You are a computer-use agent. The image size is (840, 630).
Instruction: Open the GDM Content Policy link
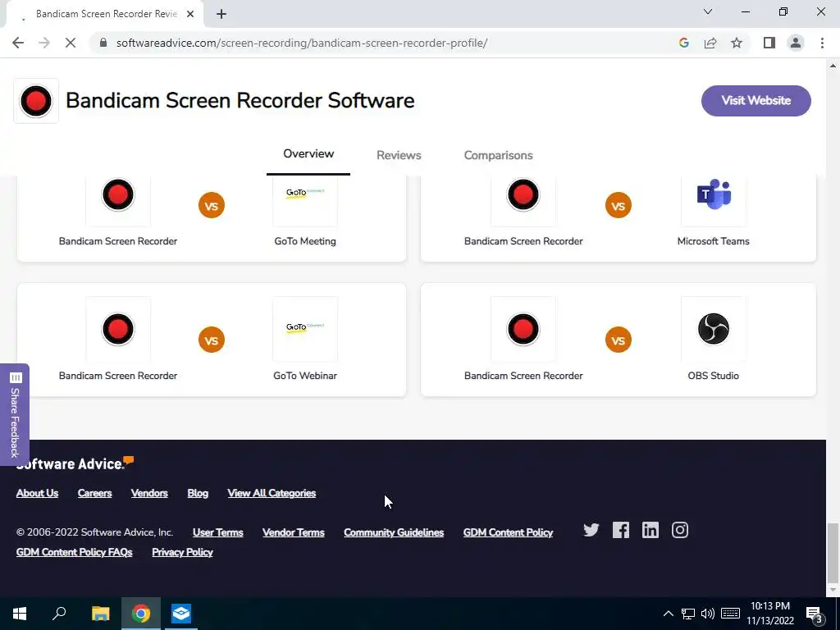click(x=508, y=532)
